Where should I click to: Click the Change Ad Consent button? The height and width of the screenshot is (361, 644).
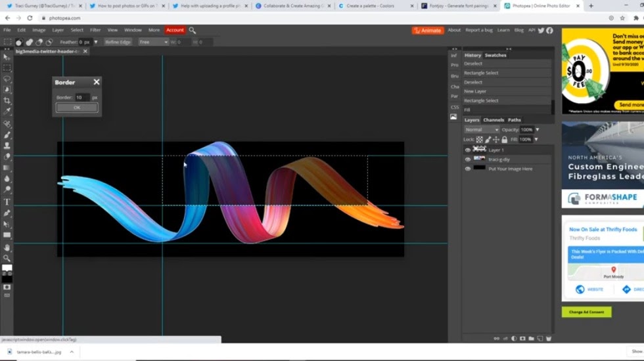pos(586,312)
